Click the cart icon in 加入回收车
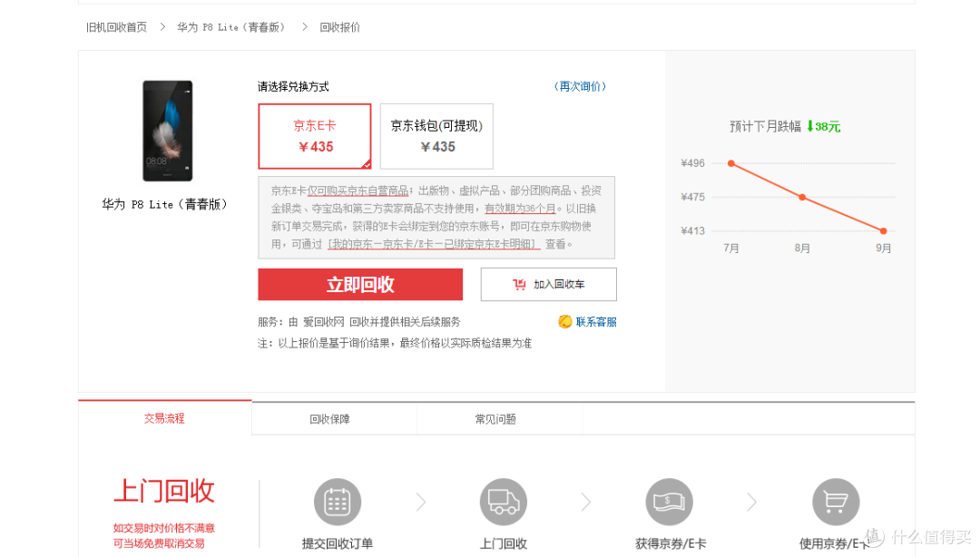This screenshot has width=980, height=557. 519,285
